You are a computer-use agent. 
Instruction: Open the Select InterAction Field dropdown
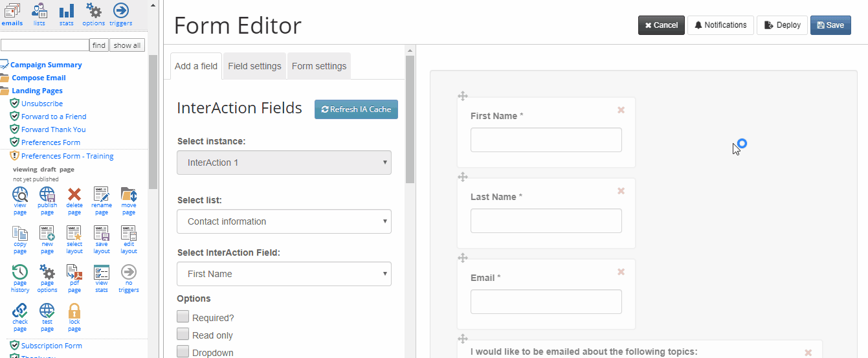click(x=284, y=274)
